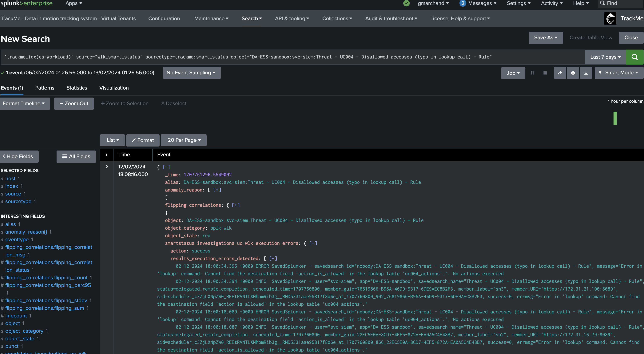Click the print results icon
Viewport: 644px width, 354px height.
point(573,73)
